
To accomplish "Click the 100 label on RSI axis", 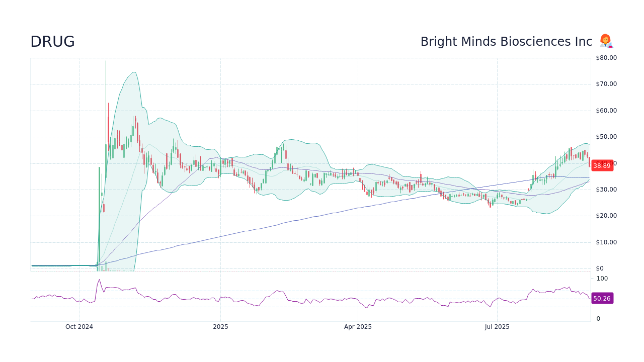I will click(x=602, y=279).
